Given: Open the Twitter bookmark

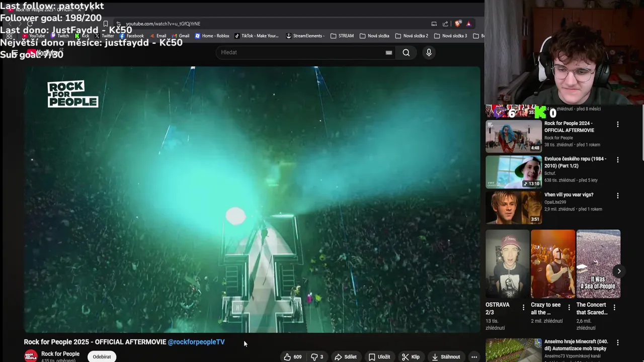Looking at the screenshot, I should (104, 36).
